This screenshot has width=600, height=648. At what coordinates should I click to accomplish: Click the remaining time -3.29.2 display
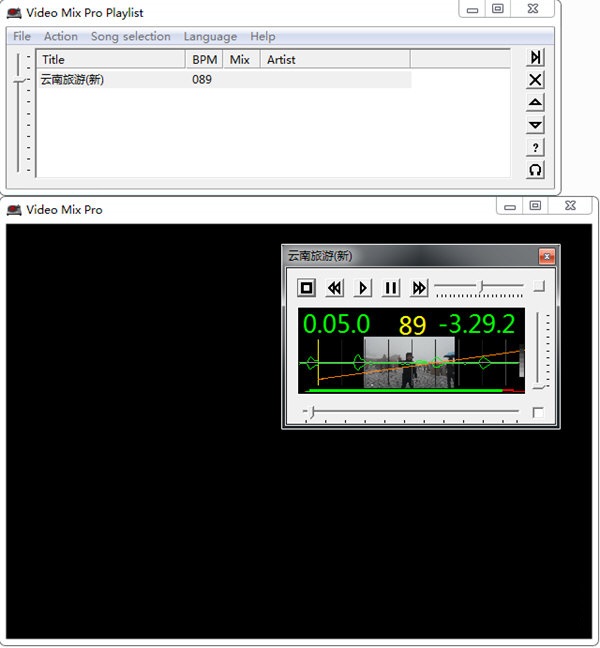coord(477,324)
